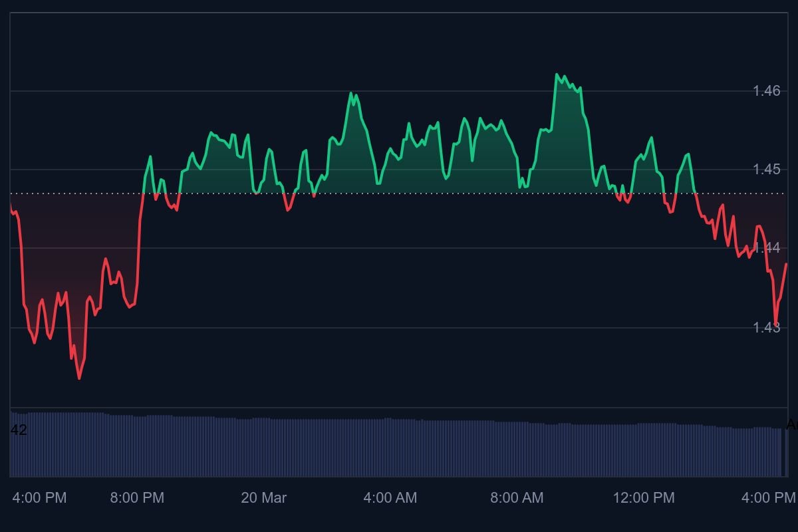The width and height of the screenshot is (798, 532).
Task: Click the rightmost 4:00 PM axis label
Action: click(769, 497)
